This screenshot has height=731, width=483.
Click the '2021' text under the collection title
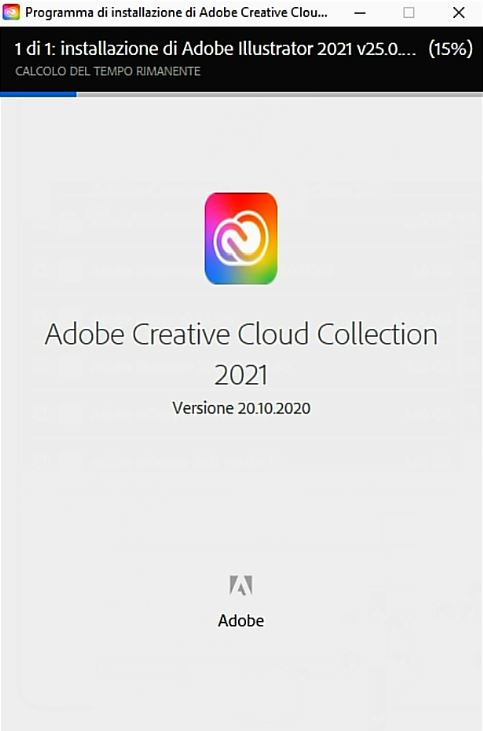pos(241,375)
